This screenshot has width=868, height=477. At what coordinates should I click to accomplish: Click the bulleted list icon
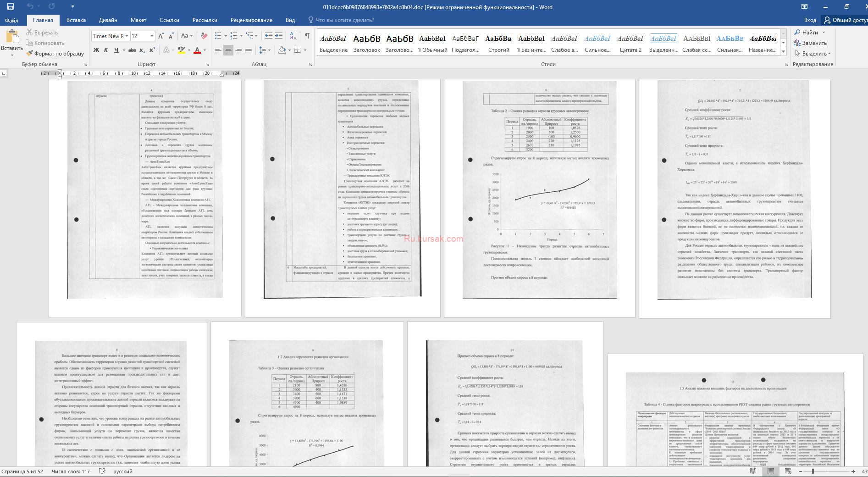pyautogui.click(x=218, y=36)
